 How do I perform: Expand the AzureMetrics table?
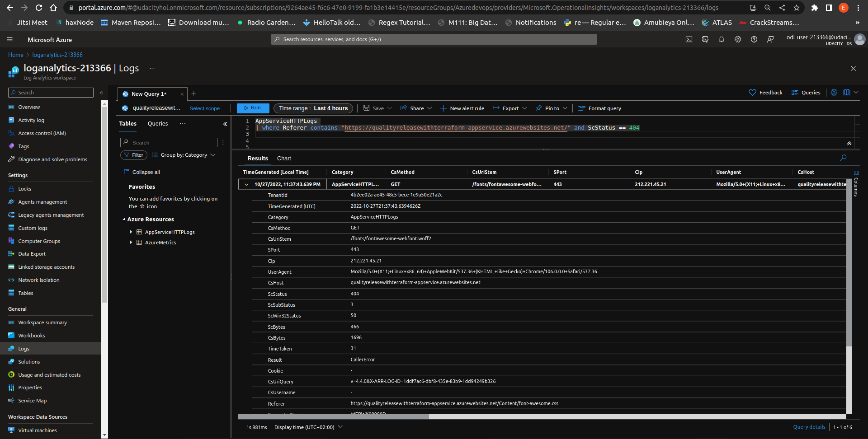click(131, 243)
